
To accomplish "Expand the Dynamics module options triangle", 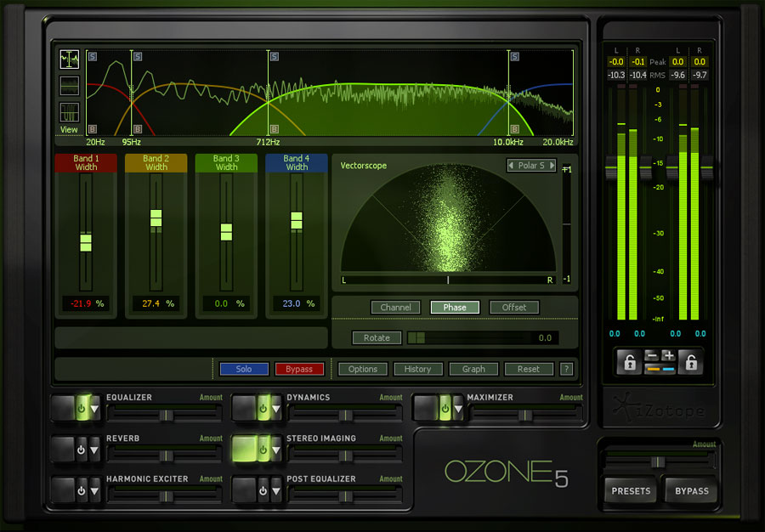I will [x=276, y=409].
